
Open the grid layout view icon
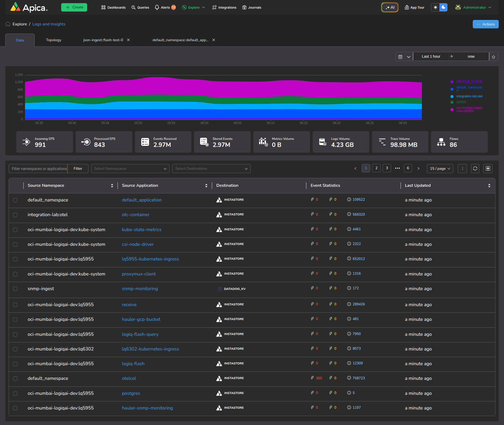[488, 168]
